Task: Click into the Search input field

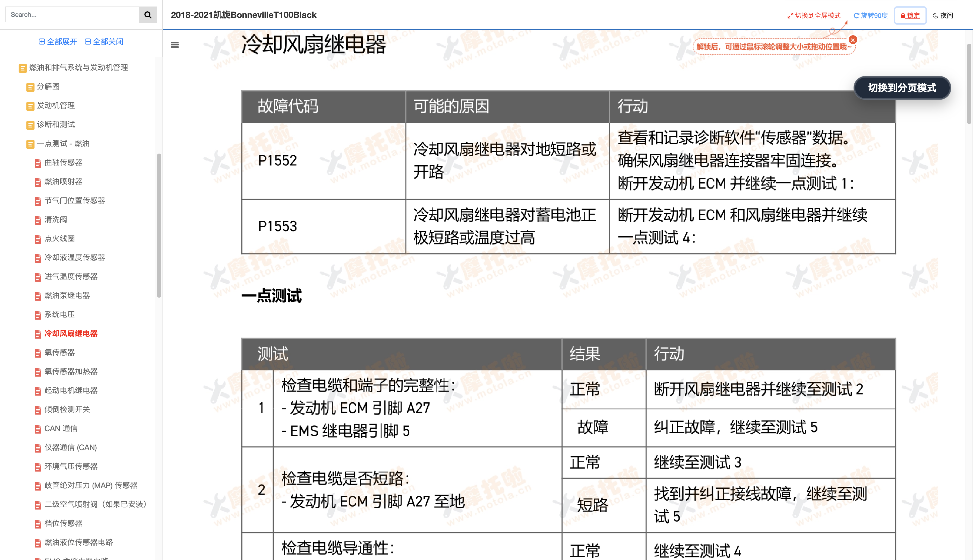Action: (72, 15)
